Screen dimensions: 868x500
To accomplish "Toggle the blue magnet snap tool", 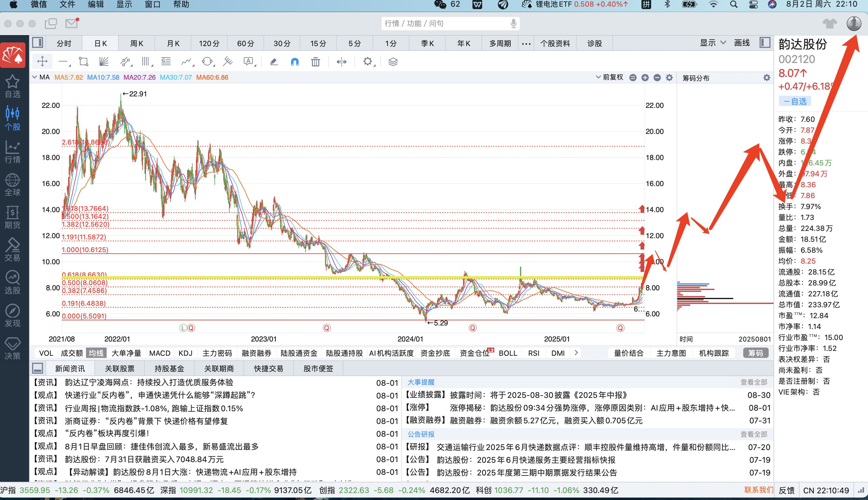I will (x=294, y=62).
